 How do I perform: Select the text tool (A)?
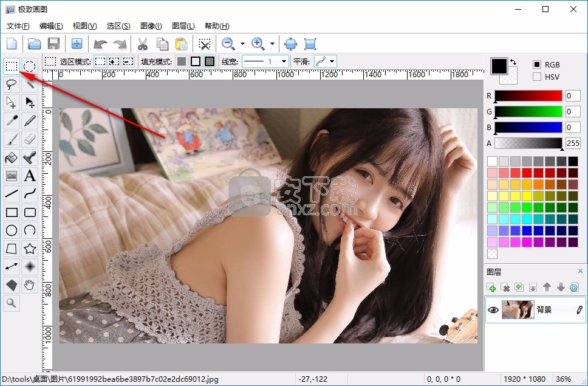pyautogui.click(x=30, y=175)
